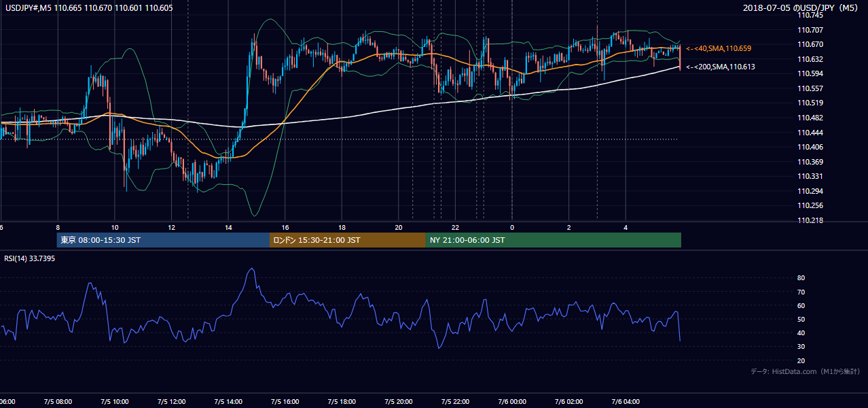Click price axis value 110.369
The width and height of the screenshot is (868, 408).
click(x=810, y=162)
